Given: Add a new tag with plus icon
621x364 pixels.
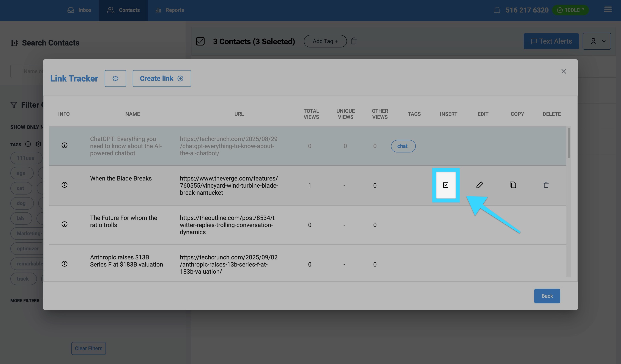Looking at the screenshot, I should point(28,144).
